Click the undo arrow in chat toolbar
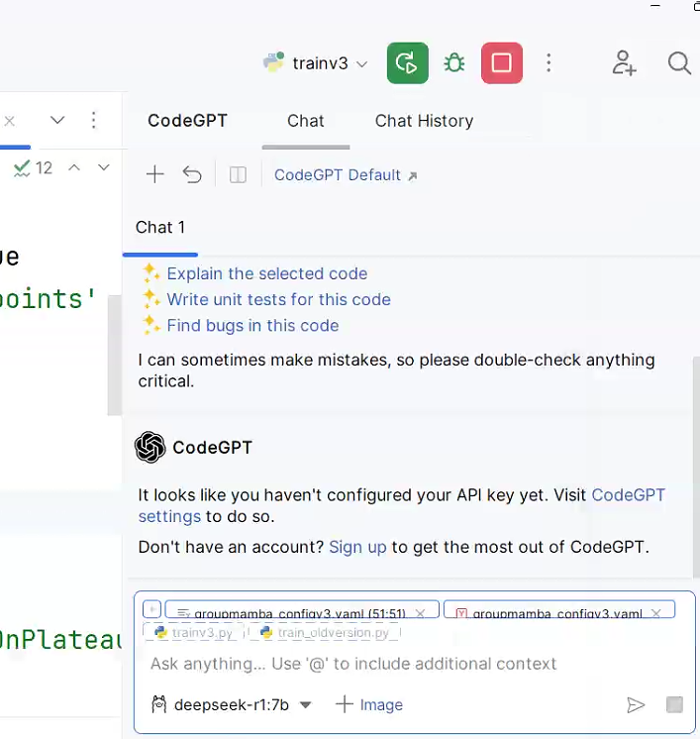This screenshot has height=739, width=700. click(x=192, y=175)
